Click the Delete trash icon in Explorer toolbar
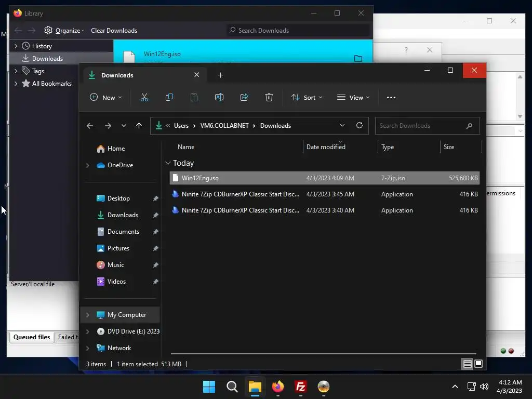The height and width of the screenshot is (399, 532). pyautogui.click(x=269, y=97)
